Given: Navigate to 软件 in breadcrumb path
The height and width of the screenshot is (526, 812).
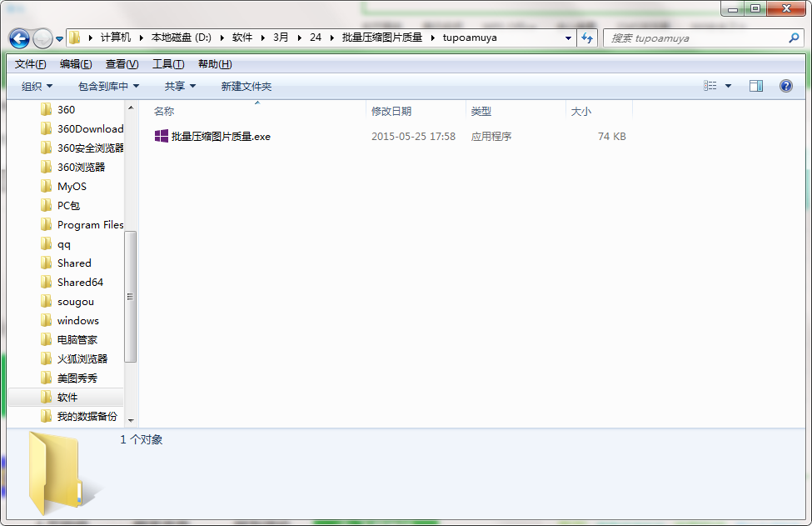Looking at the screenshot, I should point(242,38).
